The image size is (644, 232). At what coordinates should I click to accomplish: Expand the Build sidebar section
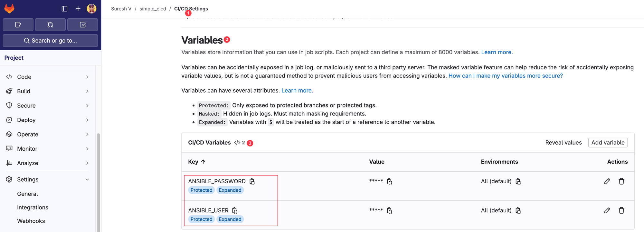(x=48, y=91)
